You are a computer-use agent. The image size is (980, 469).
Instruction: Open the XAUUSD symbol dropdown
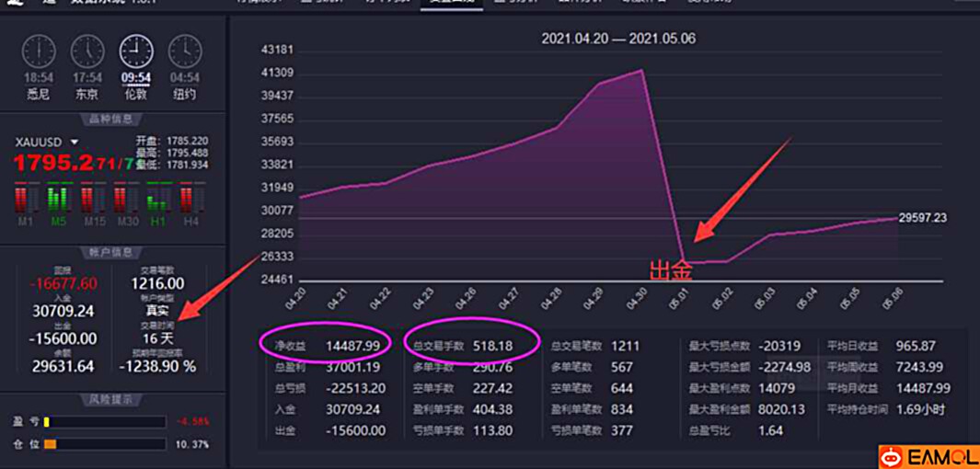(x=75, y=143)
